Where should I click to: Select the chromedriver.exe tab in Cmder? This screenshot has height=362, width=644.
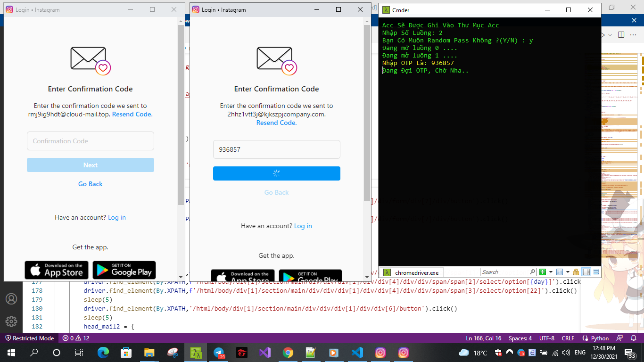coord(411,272)
